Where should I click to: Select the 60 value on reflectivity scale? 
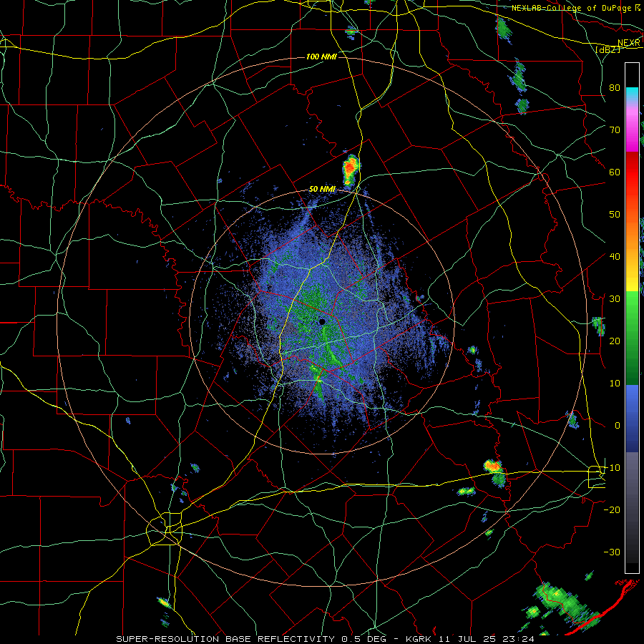pos(615,172)
